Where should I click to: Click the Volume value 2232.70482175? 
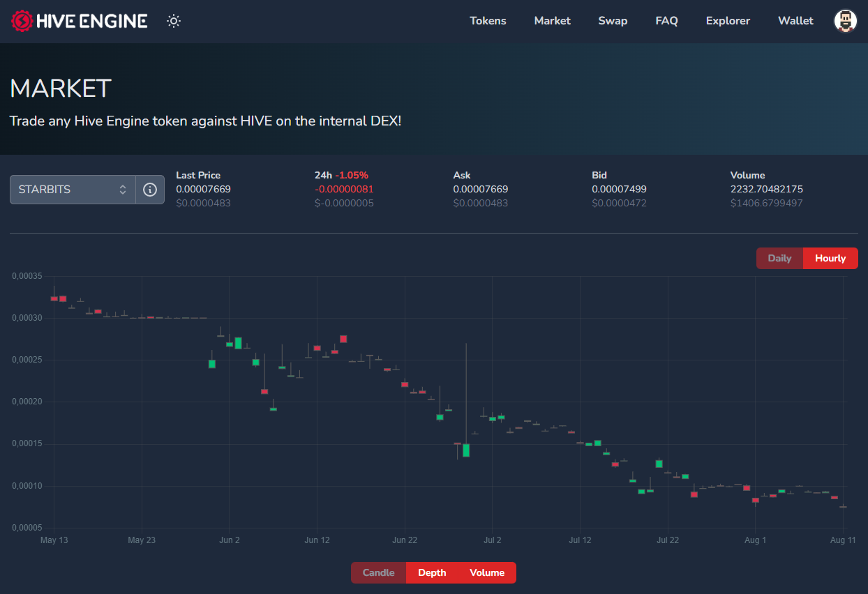(767, 189)
